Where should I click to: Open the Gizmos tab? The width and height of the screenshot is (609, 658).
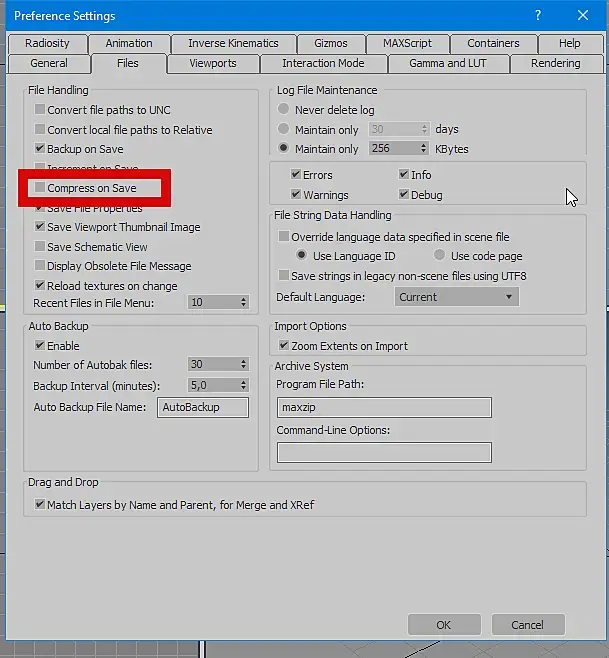point(331,43)
